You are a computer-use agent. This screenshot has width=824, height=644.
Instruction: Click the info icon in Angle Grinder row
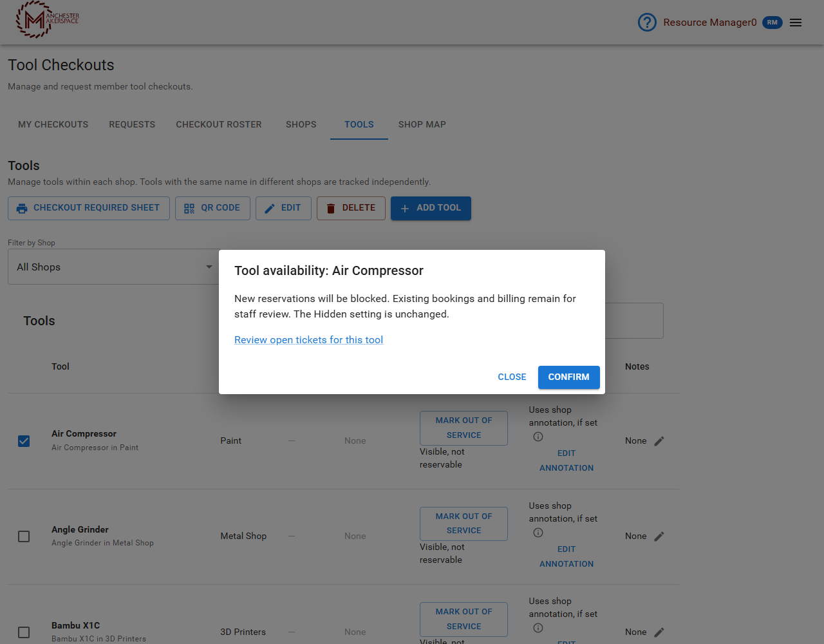coord(538,533)
